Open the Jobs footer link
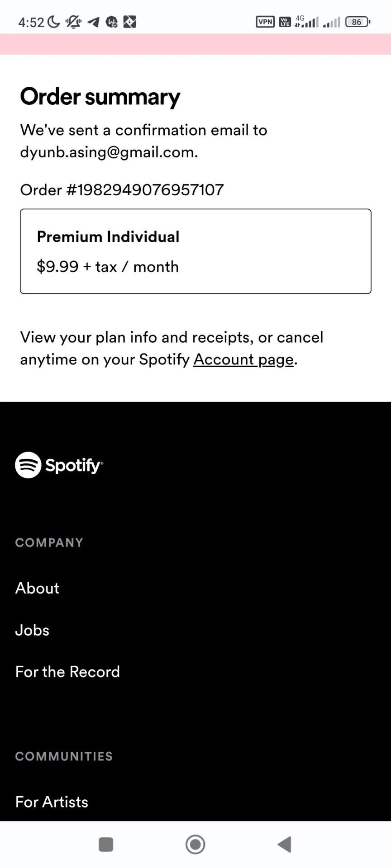Image resolution: width=391 pixels, height=868 pixels. point(32,630)
